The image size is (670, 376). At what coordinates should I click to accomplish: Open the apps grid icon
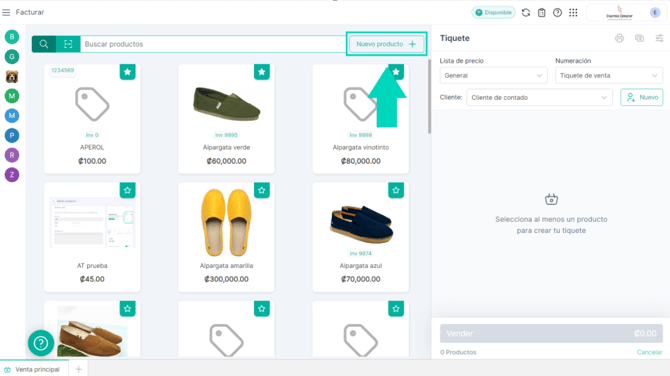(573, 13)
